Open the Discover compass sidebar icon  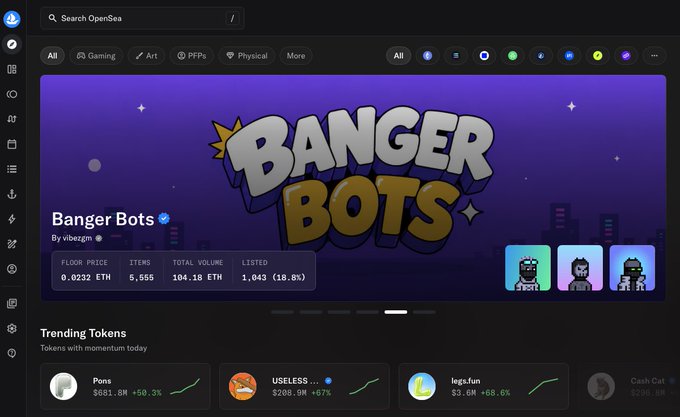[x=12, y=44]
